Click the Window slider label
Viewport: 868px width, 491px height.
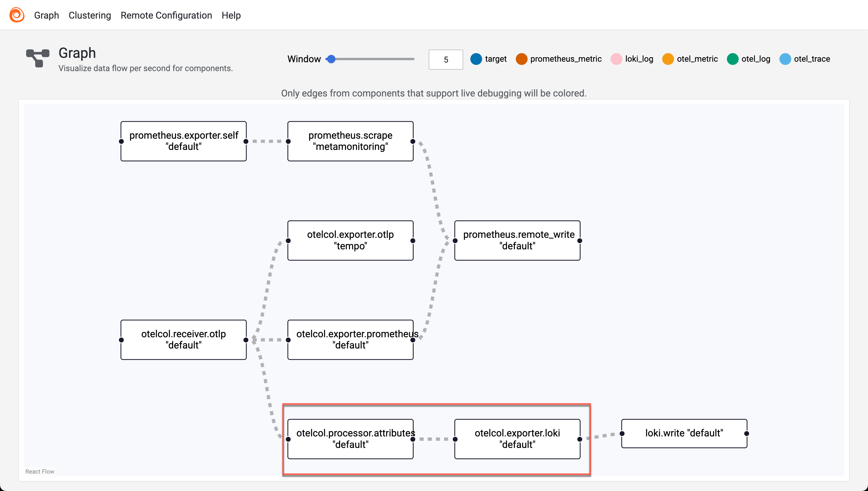point(304,59)
